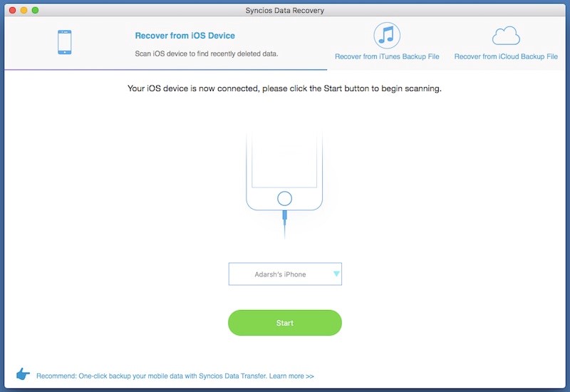This screenshot has height=392, width=570.
Task: Maximize the window with the green button
Action: pyautogui.click(x=35, y=10)
